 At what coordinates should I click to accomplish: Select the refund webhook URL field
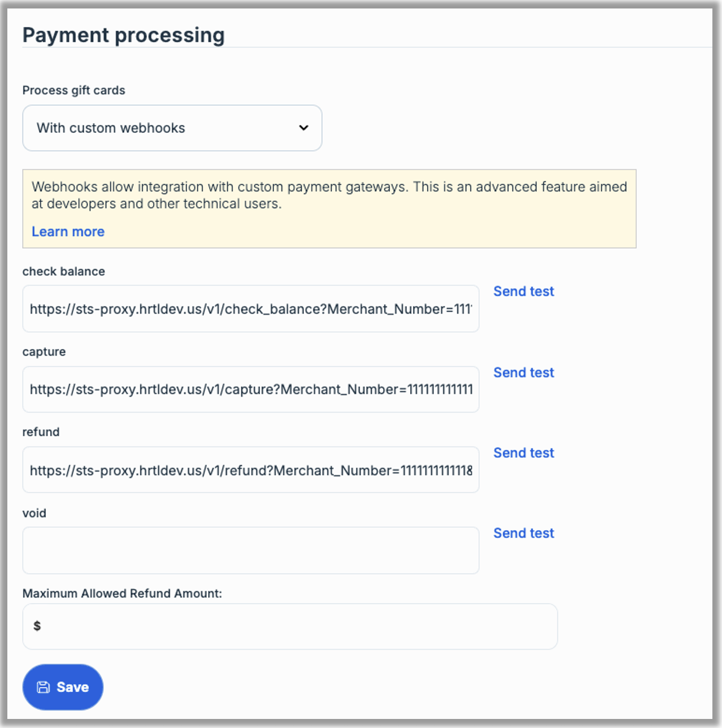click(250, 470)
